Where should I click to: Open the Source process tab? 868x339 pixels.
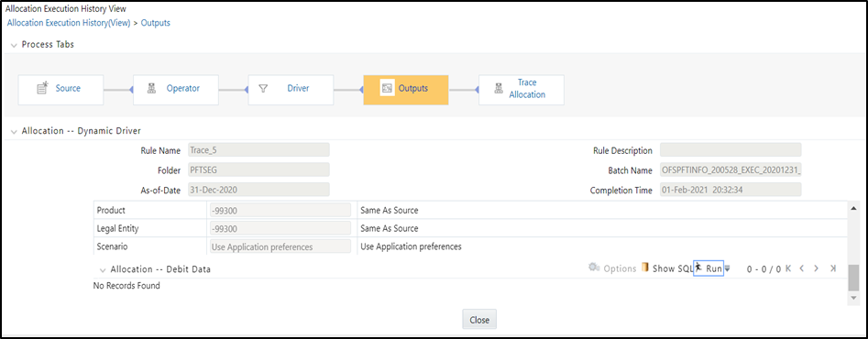pos(60,90)
